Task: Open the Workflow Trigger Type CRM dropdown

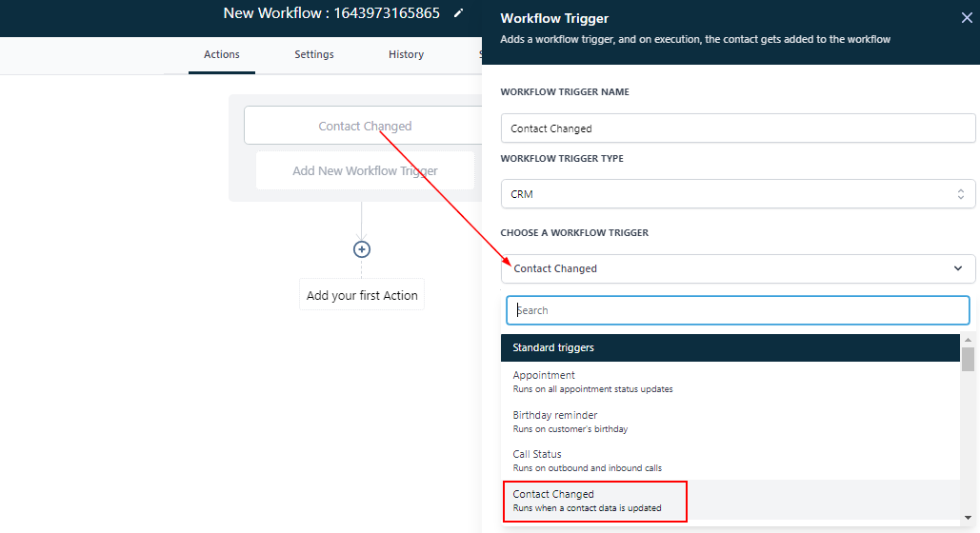Action: tap(738, 194)
